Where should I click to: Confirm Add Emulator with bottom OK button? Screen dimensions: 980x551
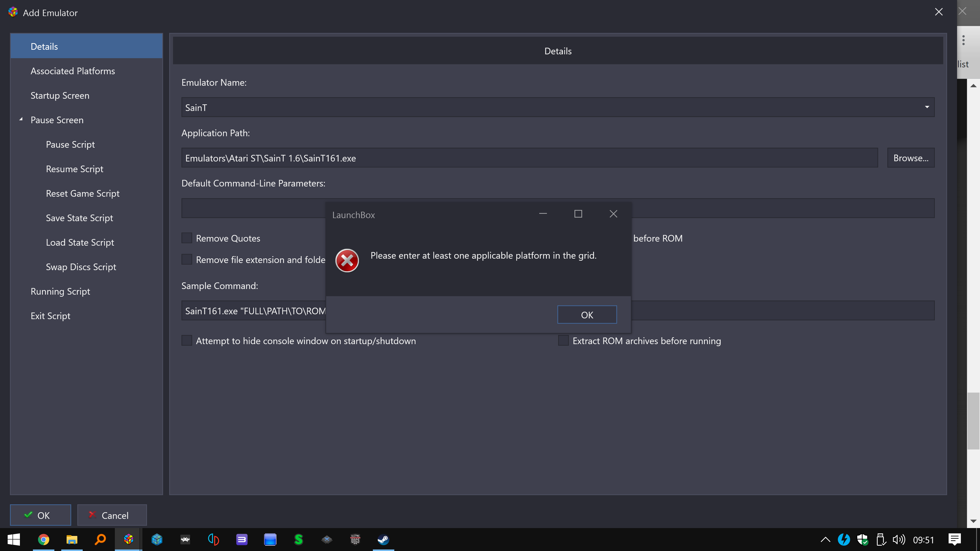40,515
